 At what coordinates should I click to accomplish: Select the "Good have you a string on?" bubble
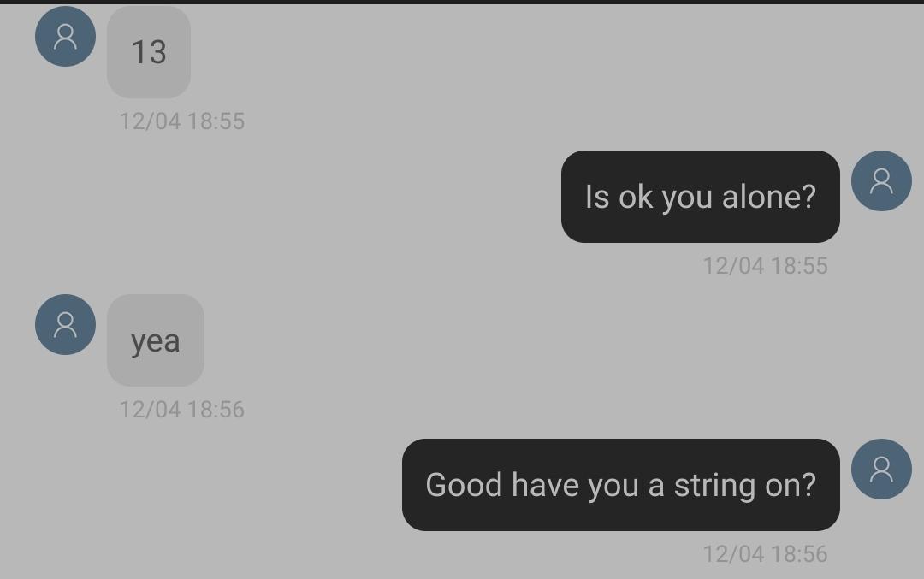tap(620, 485)
